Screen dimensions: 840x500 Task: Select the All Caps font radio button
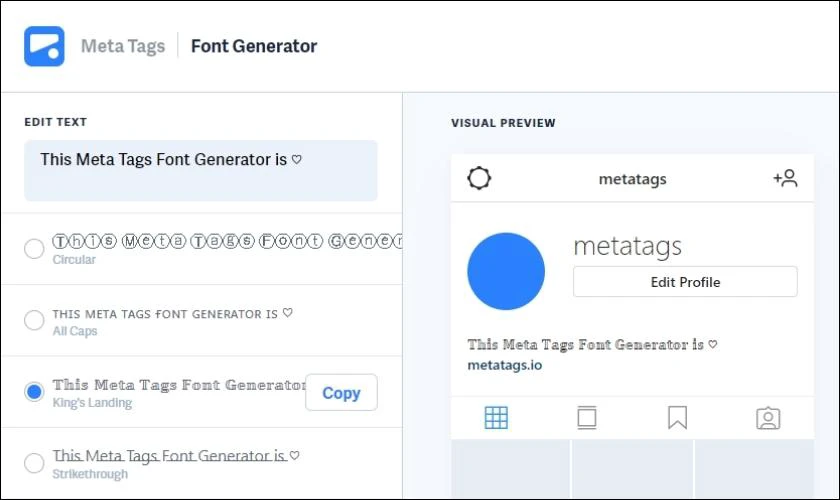34,320
